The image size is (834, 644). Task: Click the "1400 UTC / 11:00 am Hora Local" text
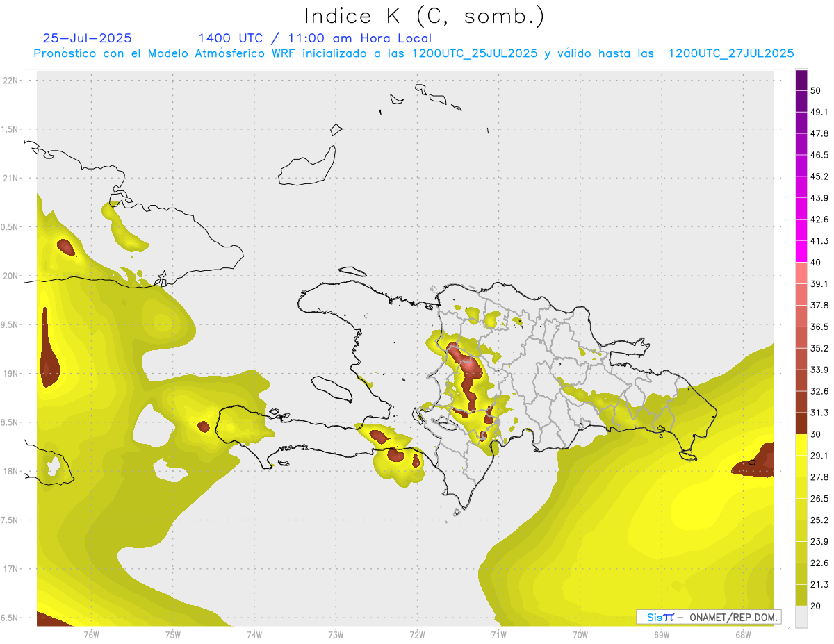click(315, 38)
